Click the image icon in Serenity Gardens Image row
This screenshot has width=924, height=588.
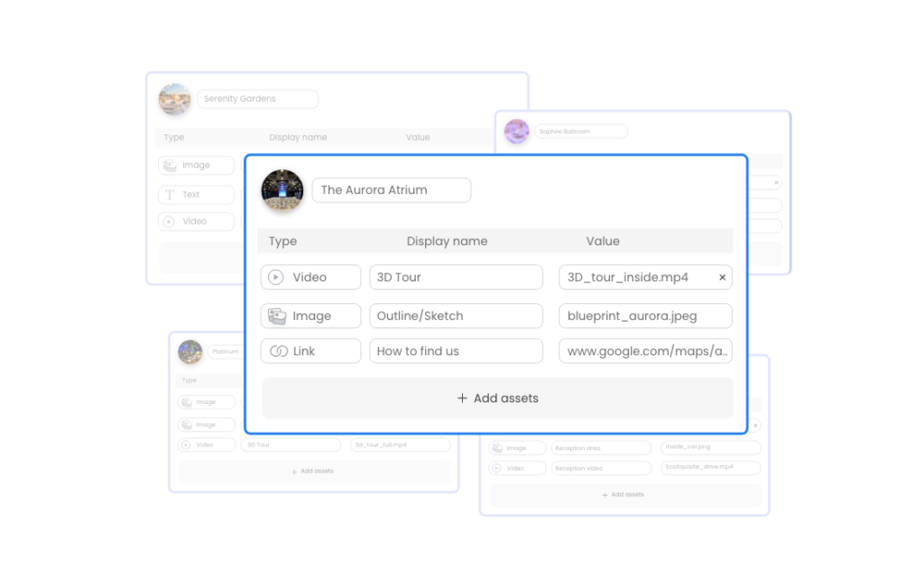tap(170, 166)
